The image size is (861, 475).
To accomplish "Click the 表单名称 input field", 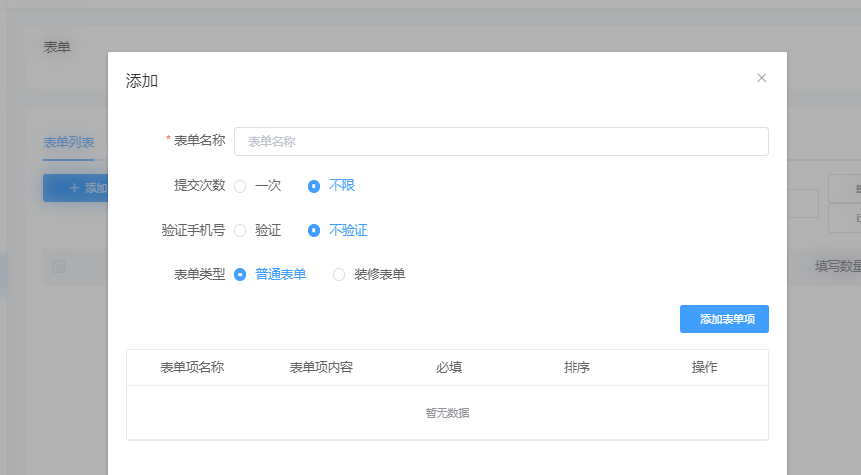I will pyautogui.click(x=501, y=142).
